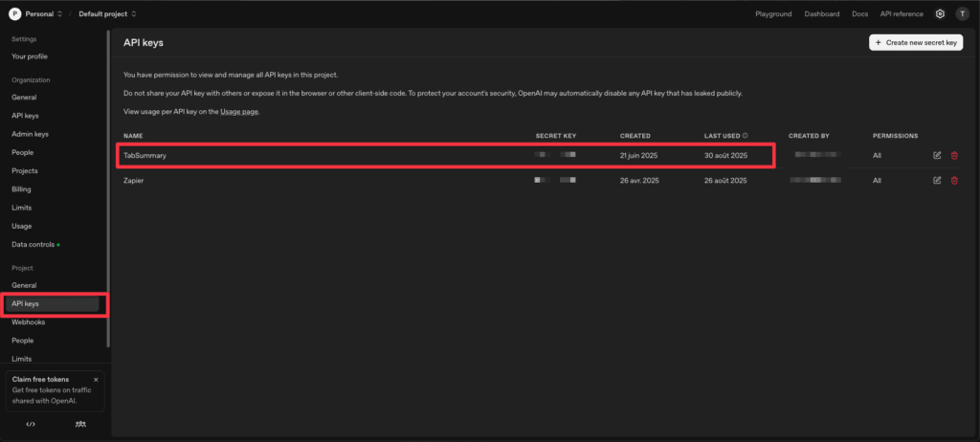Click the CREATED column header
This screenshot has height=442, width=980.
coord(635,135)
